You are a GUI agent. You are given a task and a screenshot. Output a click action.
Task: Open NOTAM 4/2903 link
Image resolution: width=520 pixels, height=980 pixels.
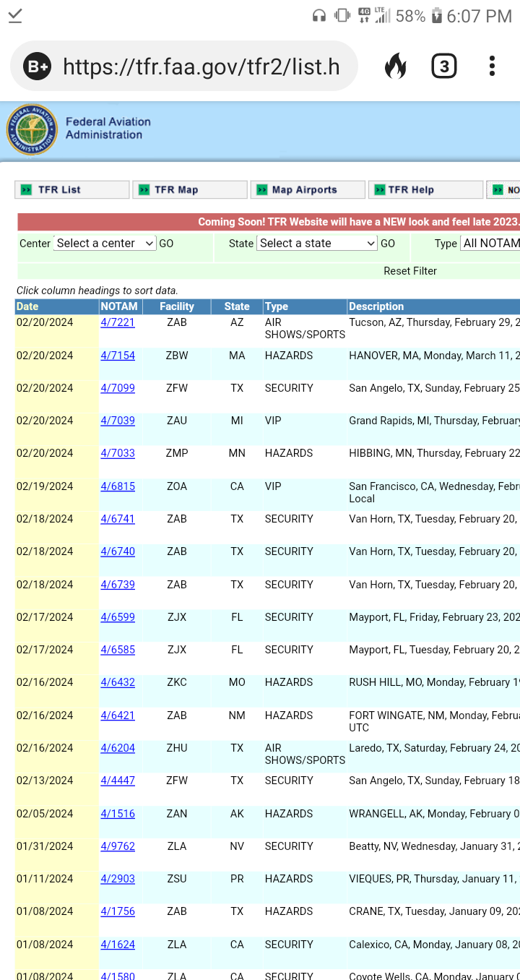(118, 879)
